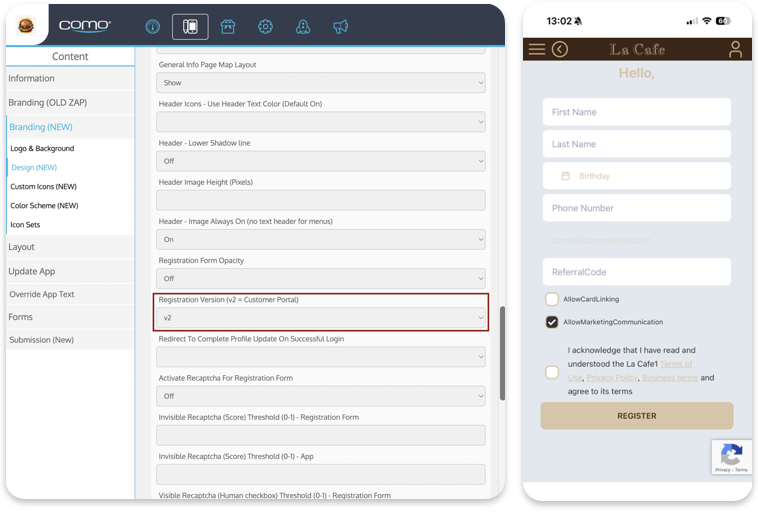Click the rocket launch icon
The width and height of the screenshot is (758, 512).
(x=303, y=26)
